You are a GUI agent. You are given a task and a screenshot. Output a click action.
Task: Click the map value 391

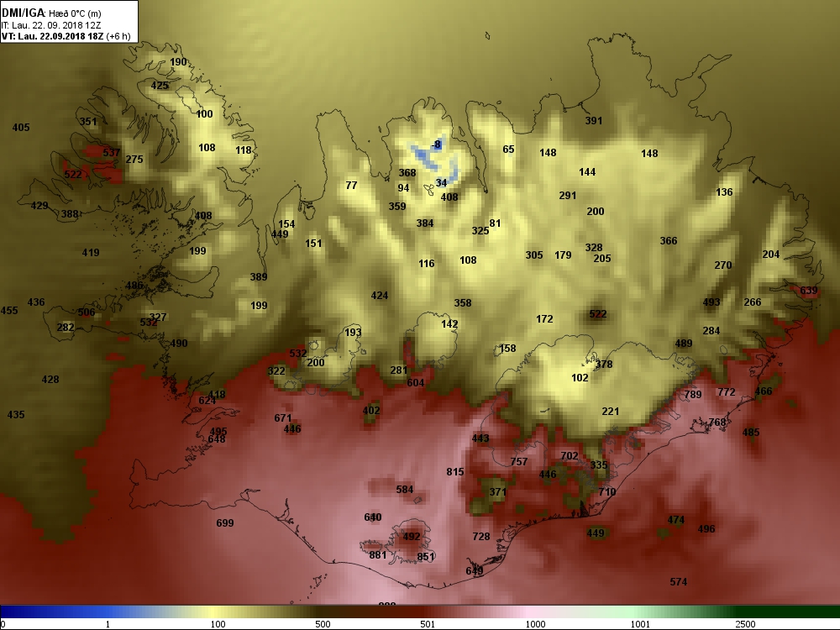(x=594, y=120)
